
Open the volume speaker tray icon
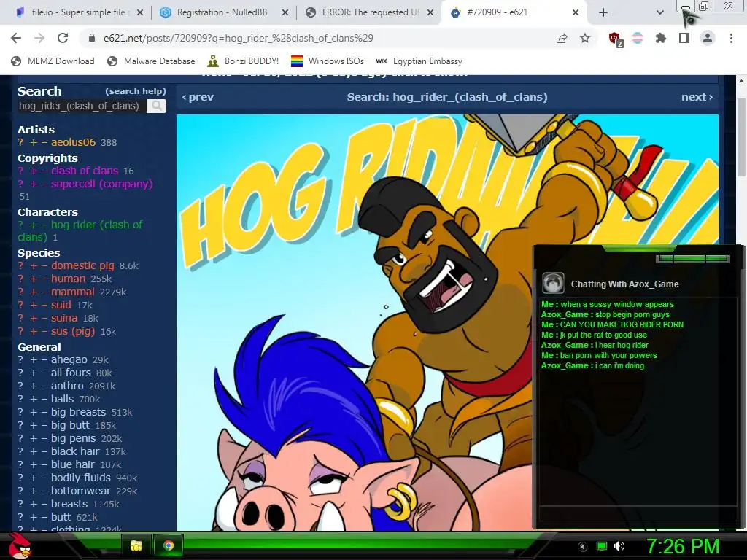[619, 546]
